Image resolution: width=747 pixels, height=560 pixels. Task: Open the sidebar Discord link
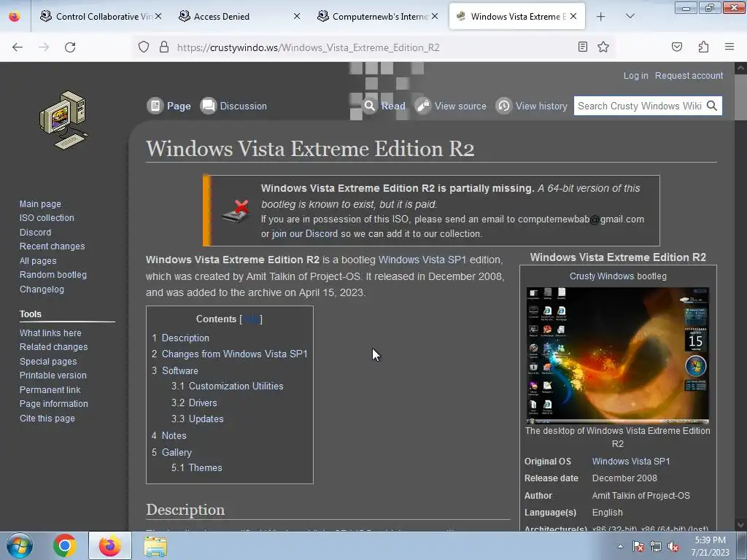35,233
